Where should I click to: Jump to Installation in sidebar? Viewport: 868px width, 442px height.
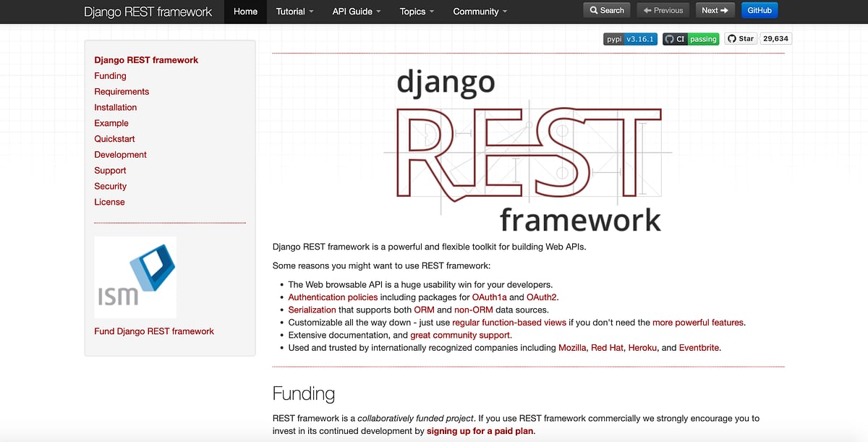tap(115, 107)
